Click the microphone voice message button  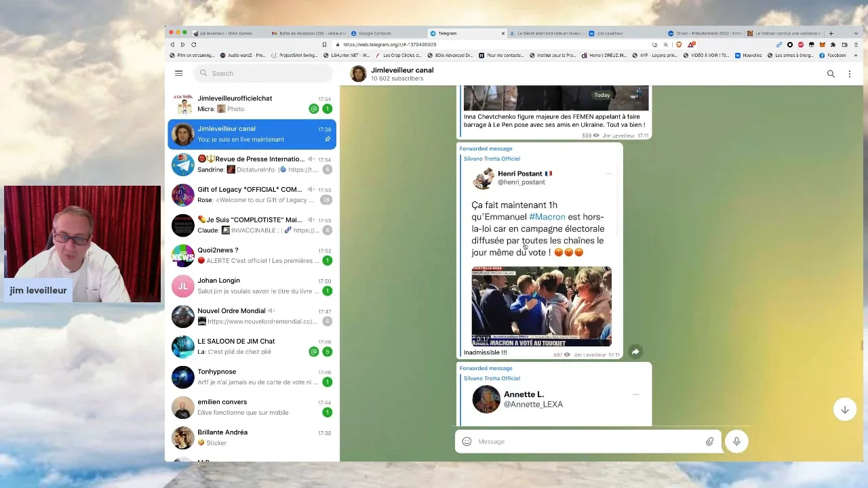click(x=736, y=441)
